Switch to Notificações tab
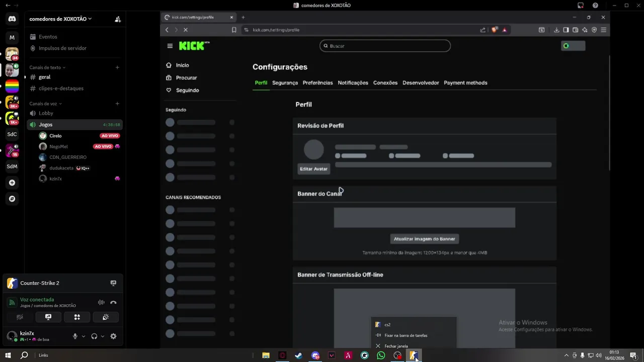Screen dimensions: 644x362 coord(353,82)
